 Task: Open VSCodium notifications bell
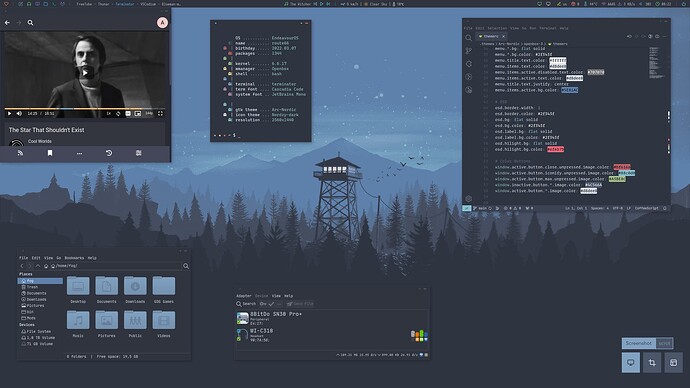[x=665, y=209]
